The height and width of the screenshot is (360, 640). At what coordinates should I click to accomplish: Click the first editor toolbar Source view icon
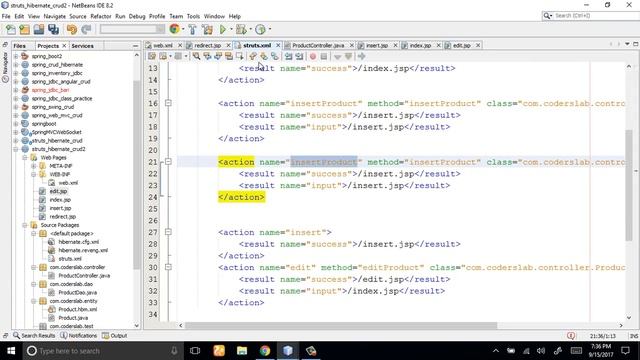152,56
